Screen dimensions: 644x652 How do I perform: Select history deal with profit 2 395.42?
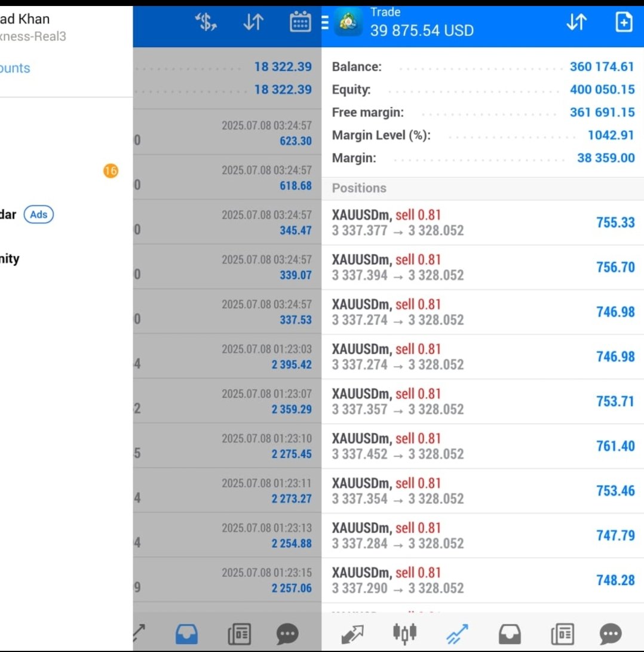(227, 356)
